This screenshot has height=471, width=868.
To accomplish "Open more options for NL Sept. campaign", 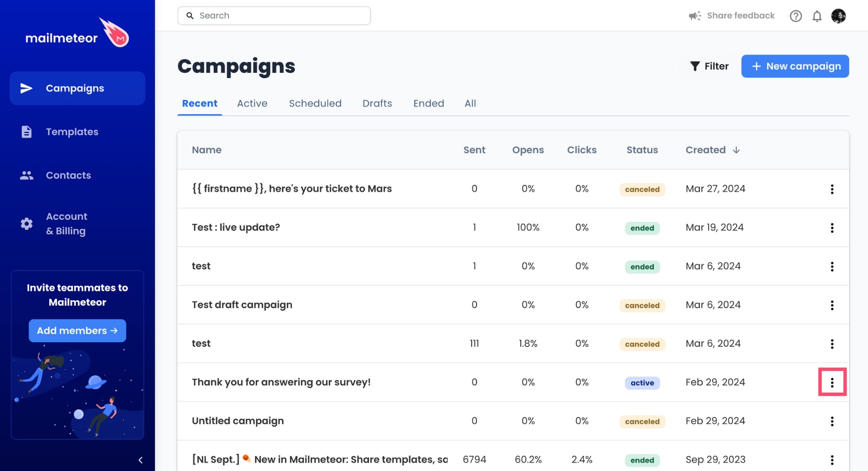I will click(832, 460).
